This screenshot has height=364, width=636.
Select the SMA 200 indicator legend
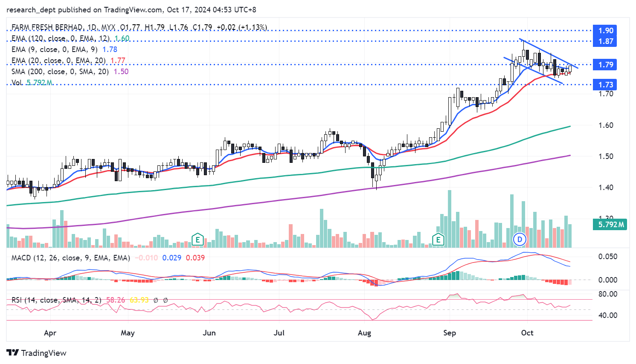60,72
